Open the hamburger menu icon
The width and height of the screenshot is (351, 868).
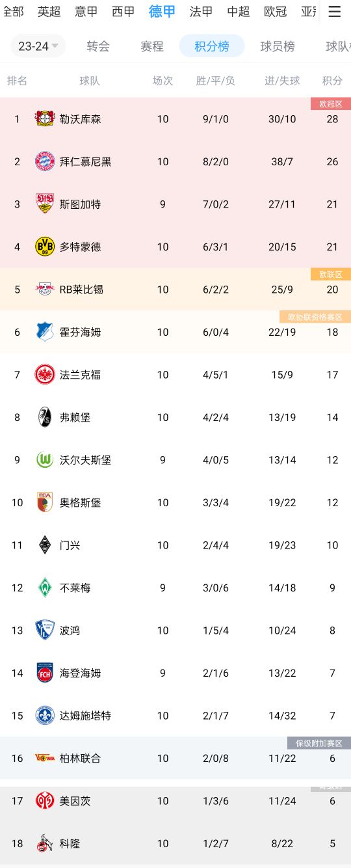pyautogui.click(x=334, y=11)
